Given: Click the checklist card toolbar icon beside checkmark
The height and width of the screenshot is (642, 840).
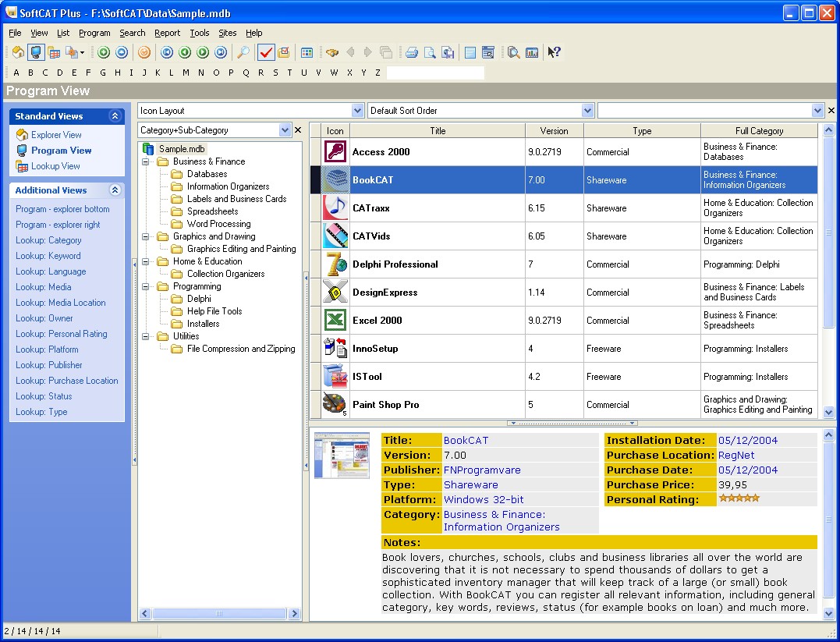Looking at the screenshot, I should 284,52.
